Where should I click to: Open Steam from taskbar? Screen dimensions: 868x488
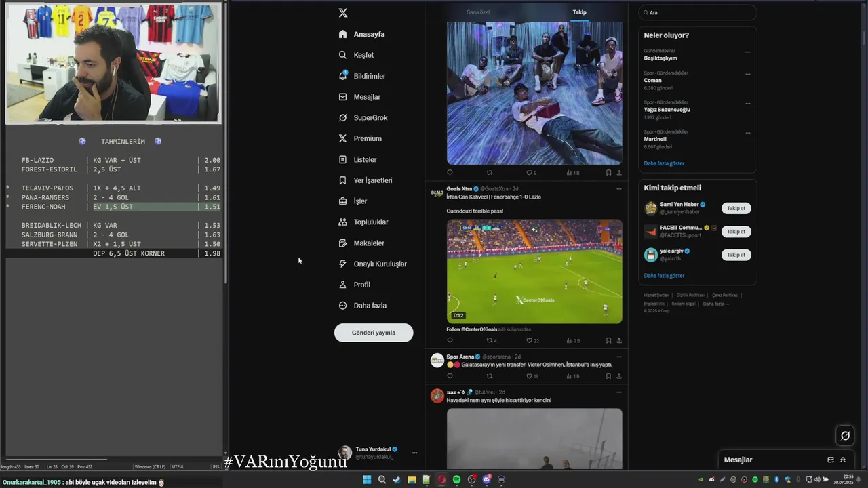click(397, 480)
